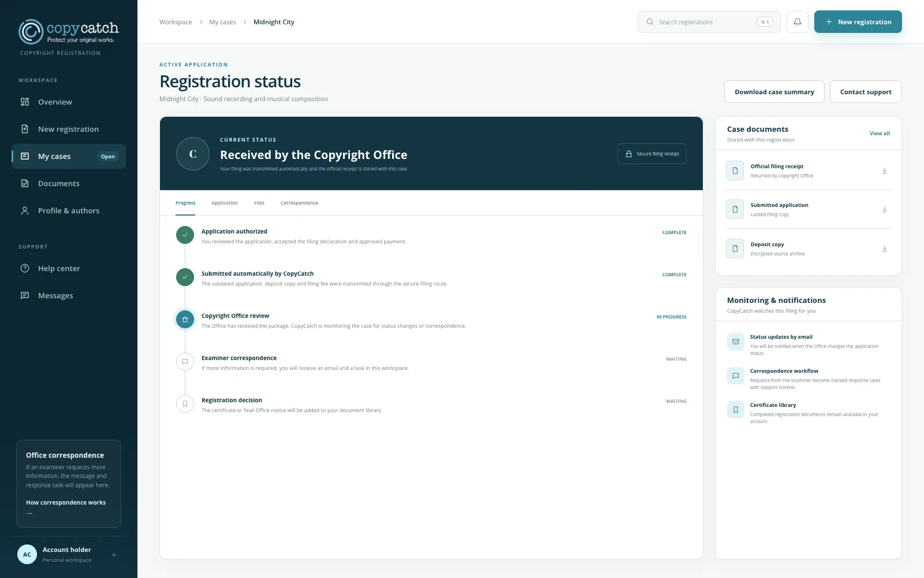Viewport: 924px width, 578px height.
Task: Click the Submitted application file icon
Action: (735, 209)
